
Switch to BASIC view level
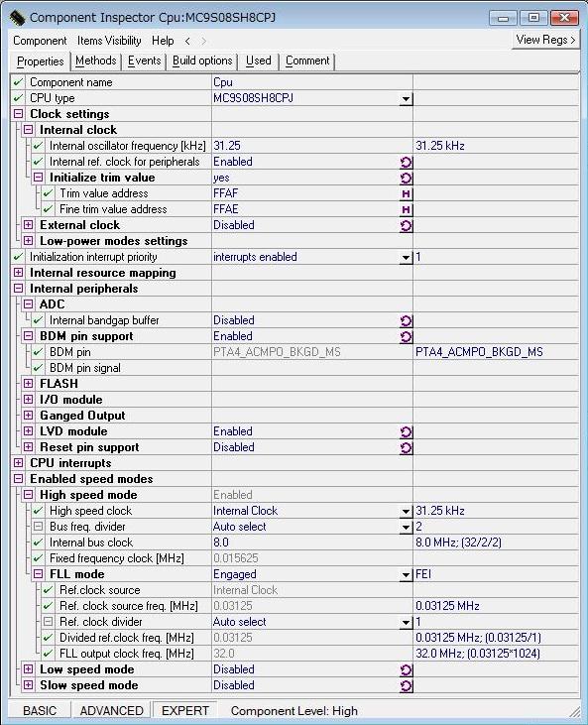pyautogui.click(x=40, y=711)
